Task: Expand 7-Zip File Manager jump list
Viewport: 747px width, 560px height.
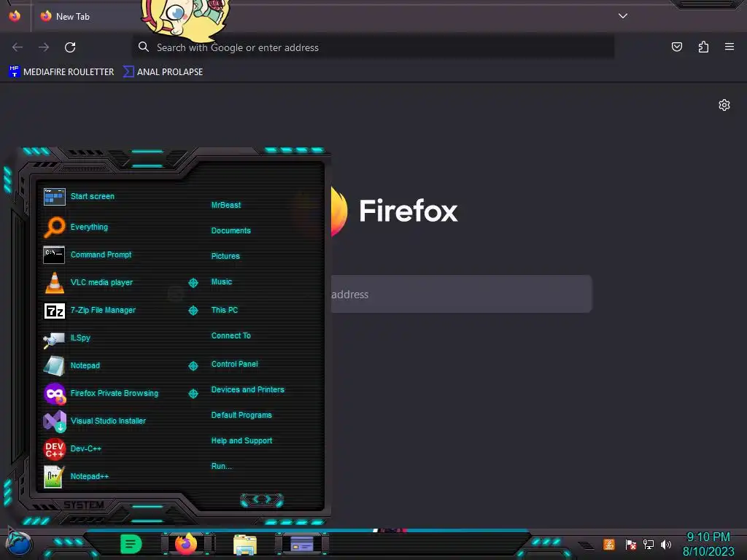Action: click(193, 311)
